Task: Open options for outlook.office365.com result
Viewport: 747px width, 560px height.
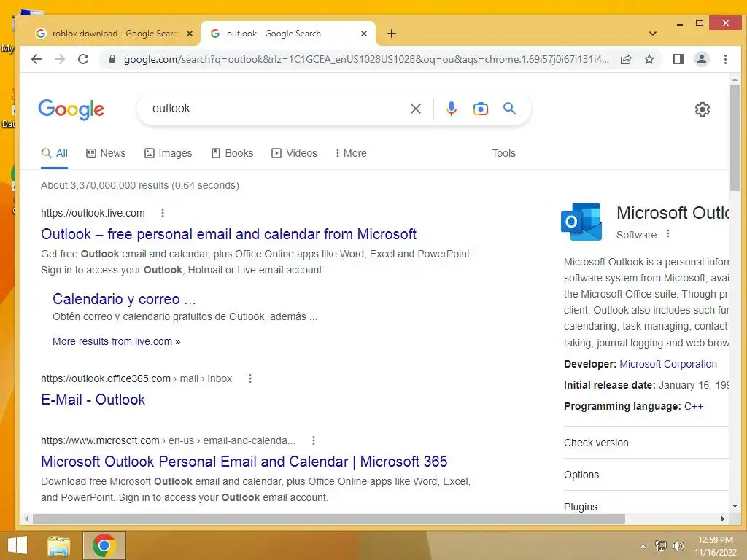Action: [x=250, y=378]
